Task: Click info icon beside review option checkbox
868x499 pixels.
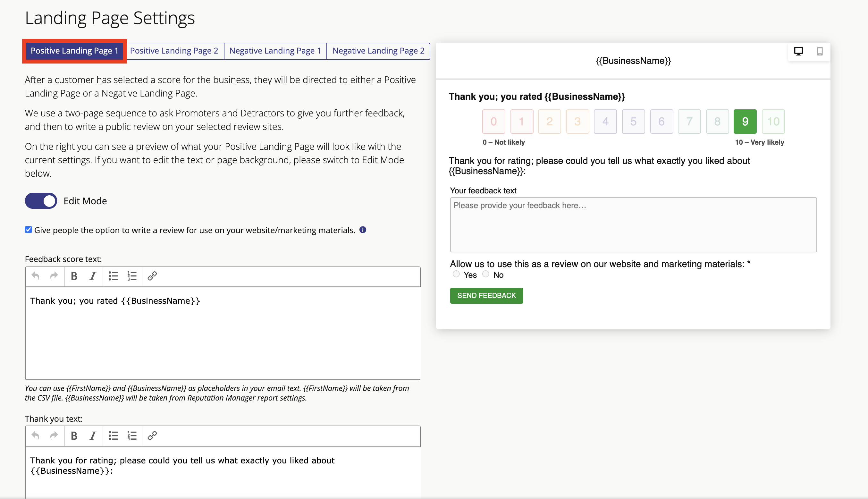Action: click(363, 230)
